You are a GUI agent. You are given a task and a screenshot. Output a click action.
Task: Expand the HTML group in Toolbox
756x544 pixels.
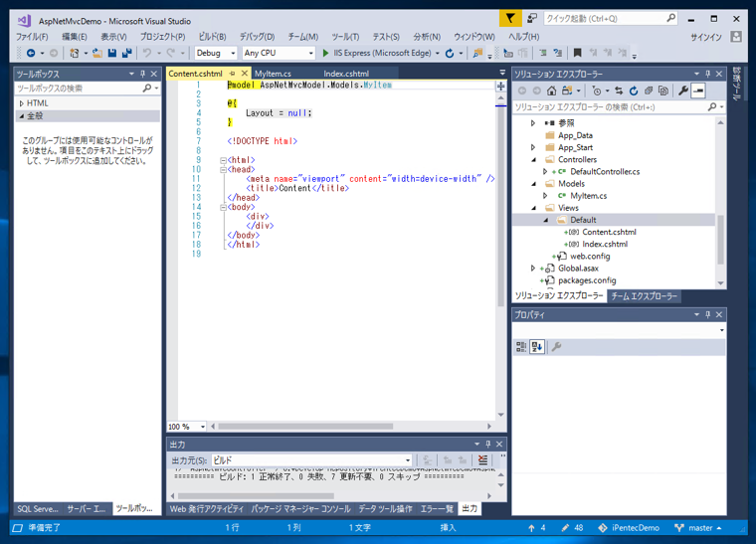click(x=21, y=103)
